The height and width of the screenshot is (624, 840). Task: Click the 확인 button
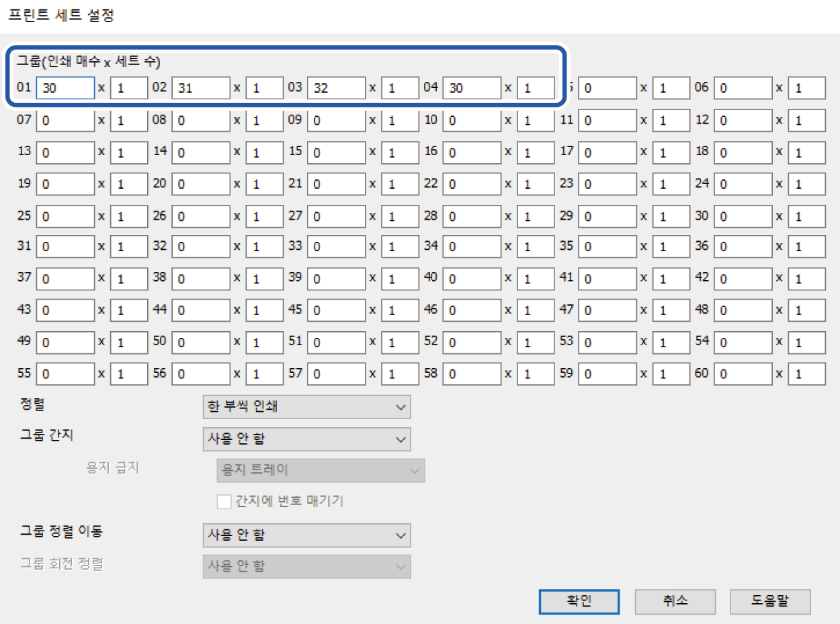point(579,602)
